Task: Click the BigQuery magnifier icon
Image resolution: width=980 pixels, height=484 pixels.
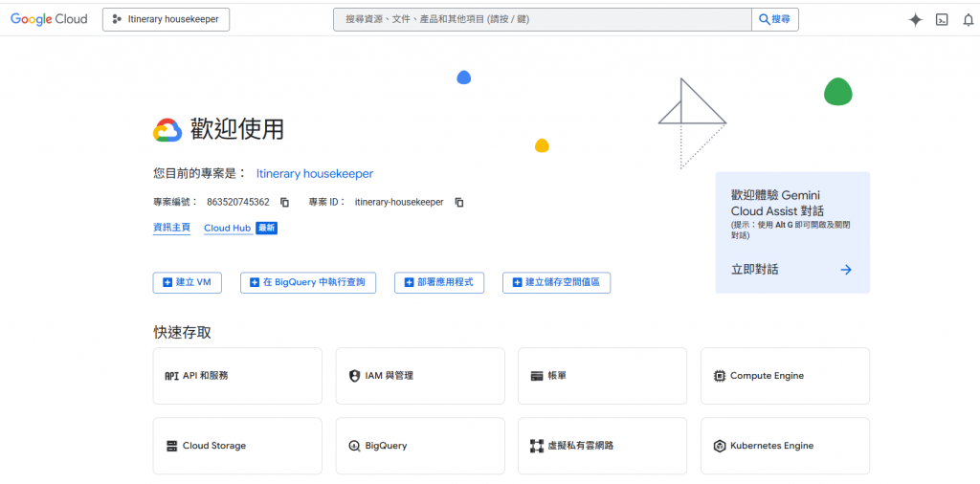Action: point(354,446)
